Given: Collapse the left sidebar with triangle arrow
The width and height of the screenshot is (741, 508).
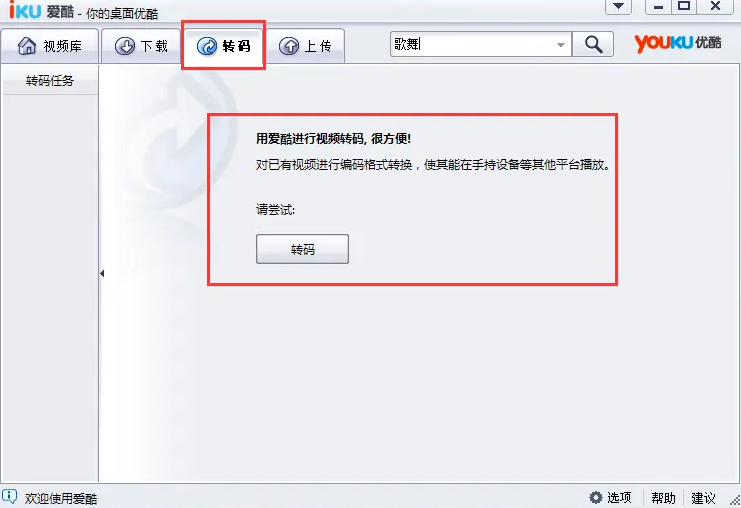Looking at the screenshot, I should (x=102, y=273).
